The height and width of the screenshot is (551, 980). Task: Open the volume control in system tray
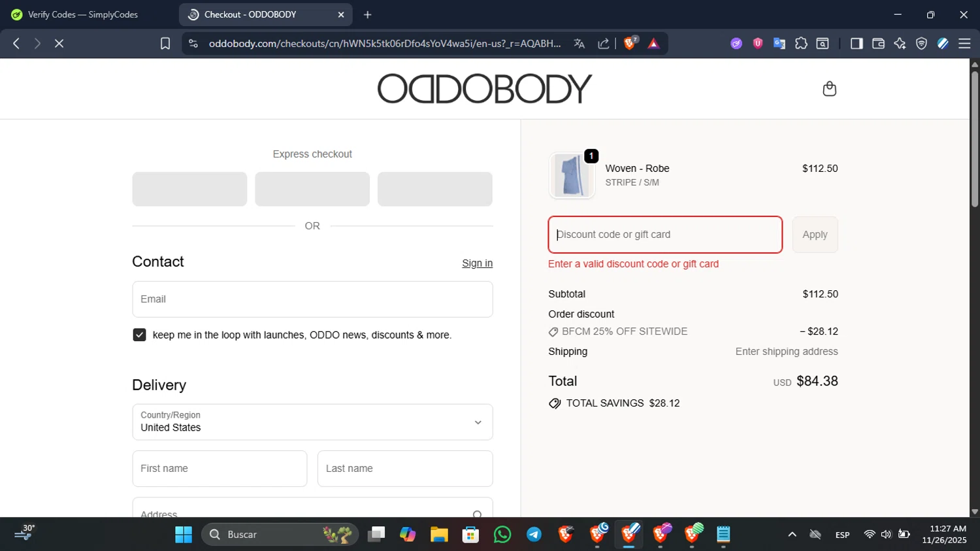886,535
